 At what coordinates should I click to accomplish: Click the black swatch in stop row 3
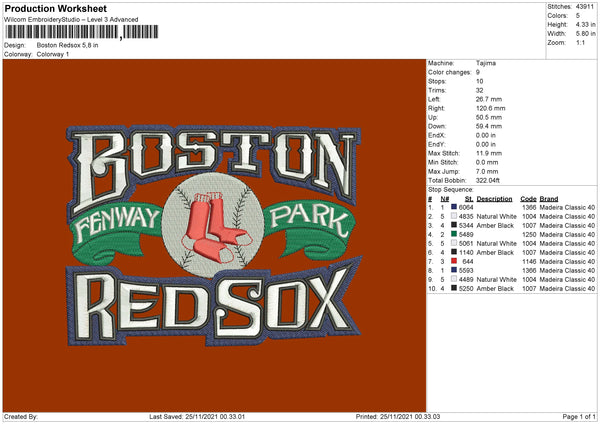point(454,225)
